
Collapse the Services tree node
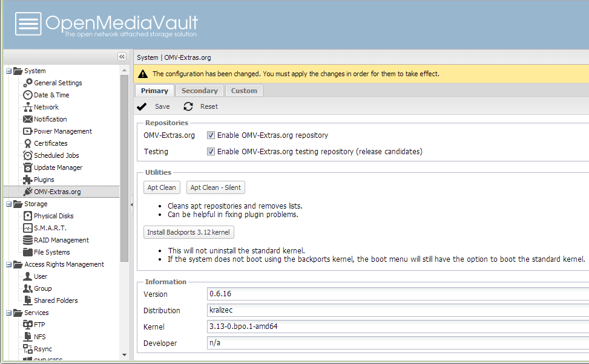click(8, 313)
